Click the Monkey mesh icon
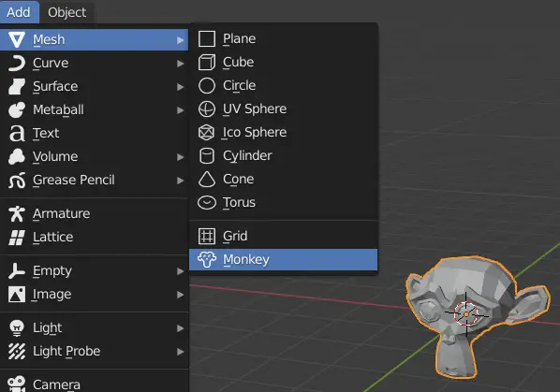The width and height of the screenshot is (560, 392). 207,260
